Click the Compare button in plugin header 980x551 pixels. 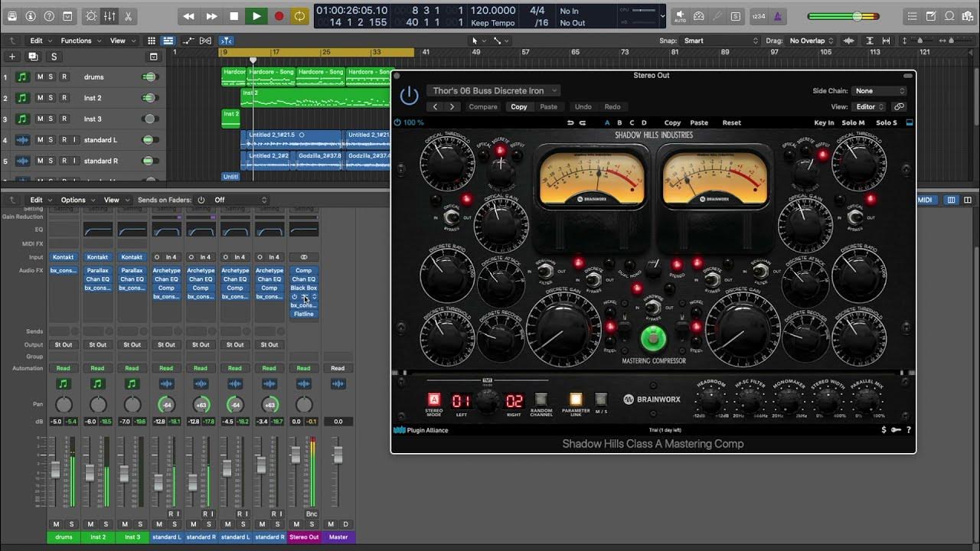tap(483, 107)
